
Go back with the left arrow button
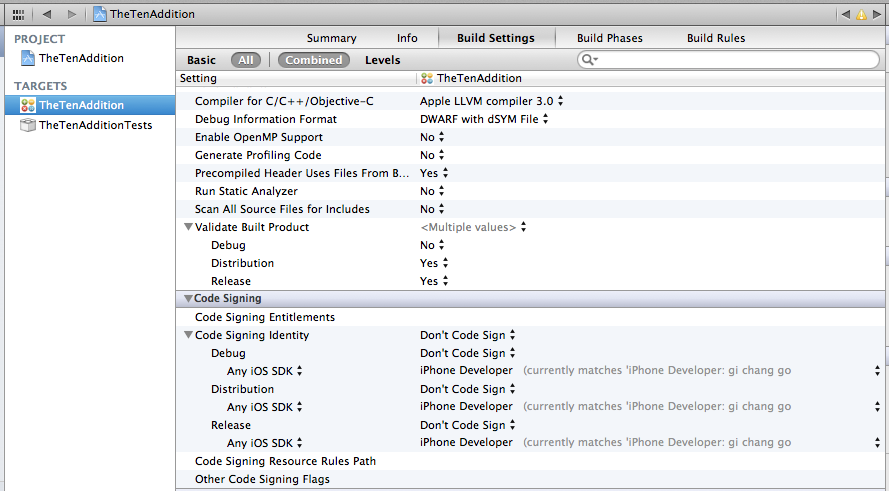47,14
